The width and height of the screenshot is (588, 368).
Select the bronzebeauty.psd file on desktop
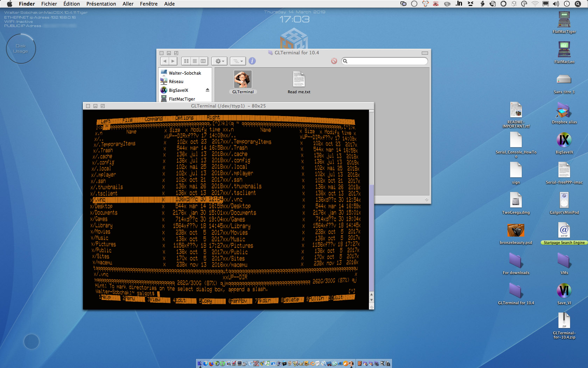[516, 231]
